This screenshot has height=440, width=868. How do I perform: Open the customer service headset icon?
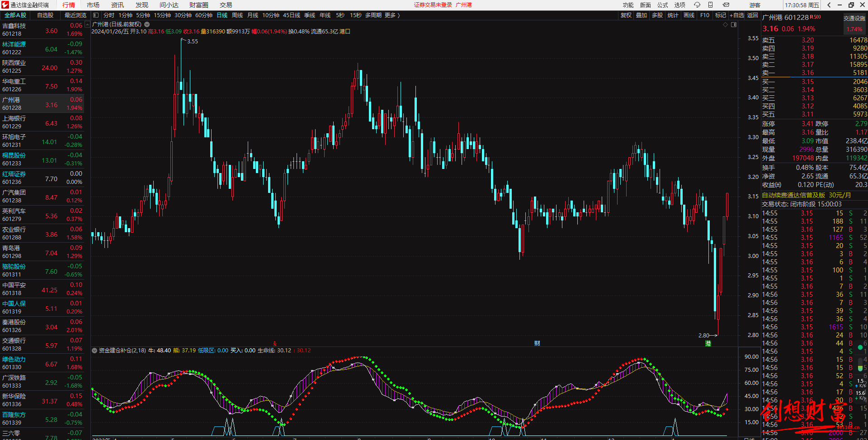click(697, 5)
